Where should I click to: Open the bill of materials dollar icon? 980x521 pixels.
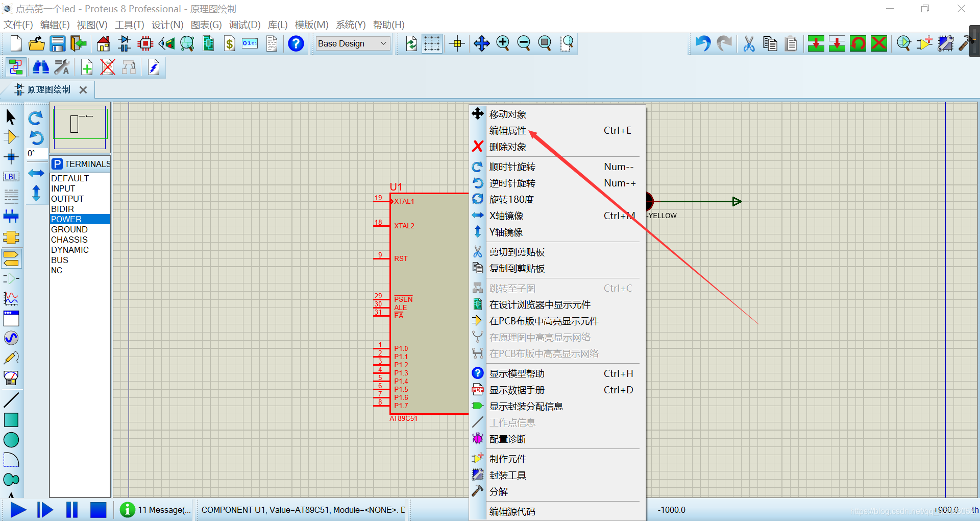coord(229,43)
